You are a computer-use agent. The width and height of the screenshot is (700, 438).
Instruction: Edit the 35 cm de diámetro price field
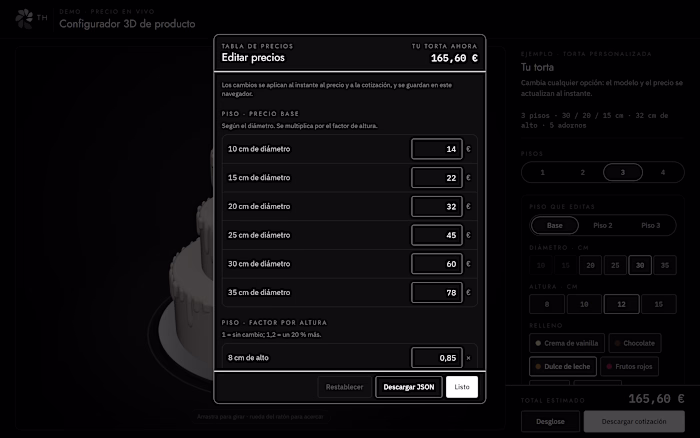[x=437, y=292]
